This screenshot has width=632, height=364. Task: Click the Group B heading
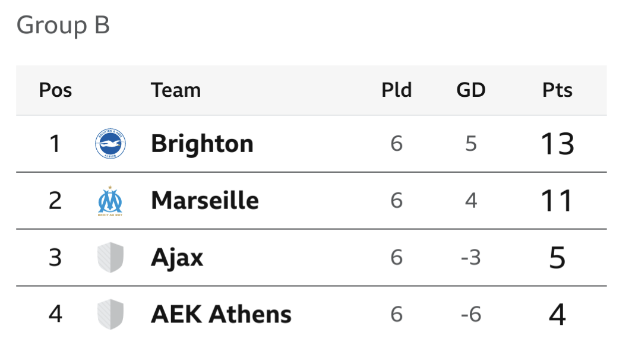click(x=64, y=25)
